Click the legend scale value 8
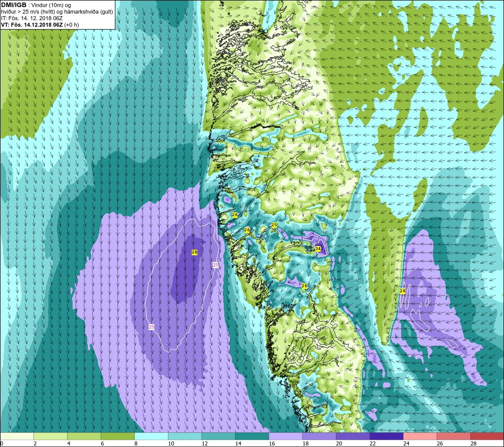 click(136, 444)
